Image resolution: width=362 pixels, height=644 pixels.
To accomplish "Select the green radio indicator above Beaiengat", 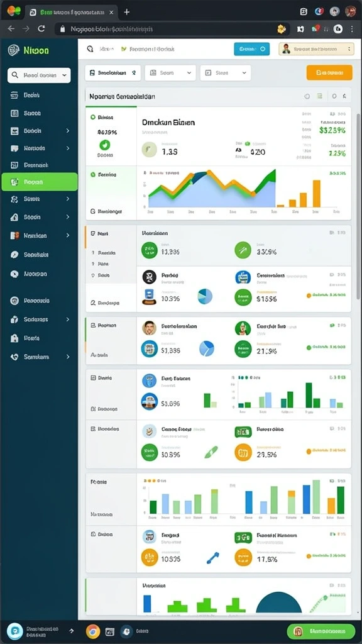I will pyautogui.click(x=93, y=175).
